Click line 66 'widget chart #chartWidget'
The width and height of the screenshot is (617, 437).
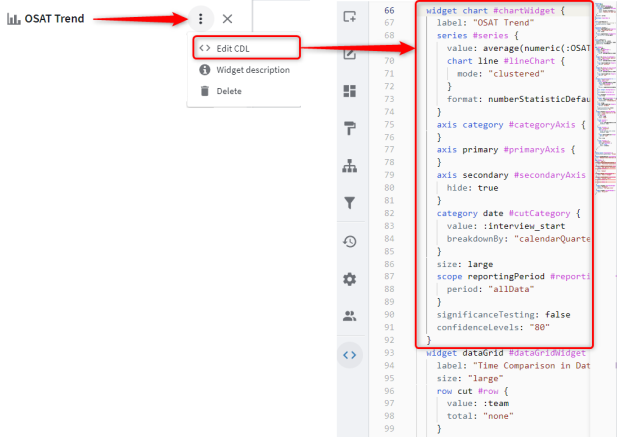point(496,11)
